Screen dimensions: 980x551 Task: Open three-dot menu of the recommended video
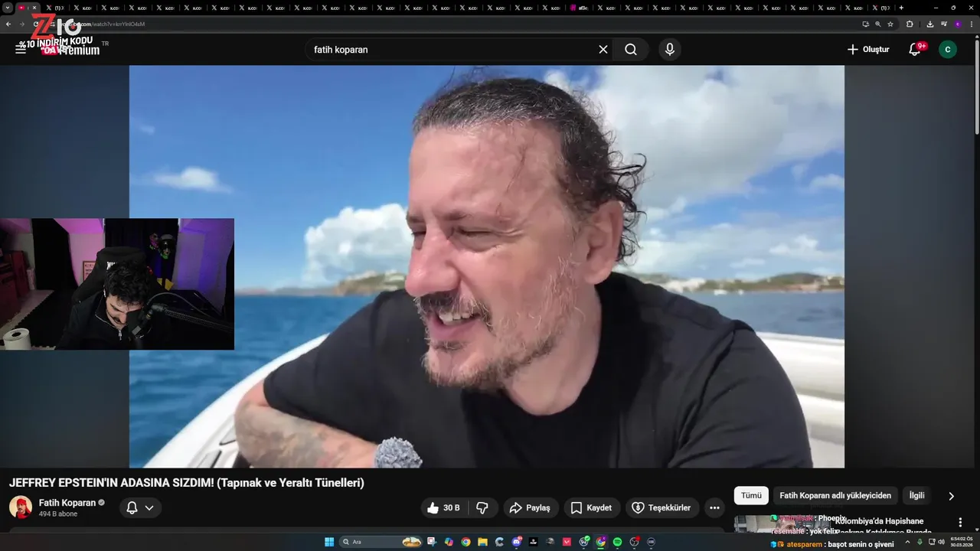[x=960, y=522]
